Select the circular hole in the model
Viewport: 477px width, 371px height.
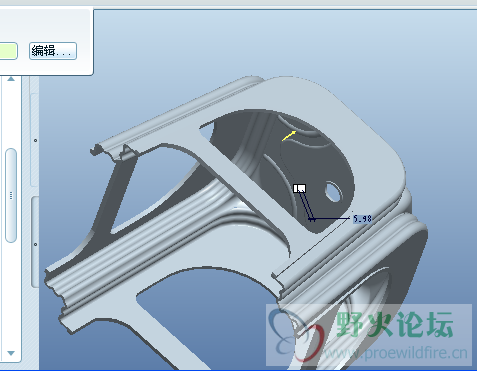pyautogui.click(x=333, y=192)
